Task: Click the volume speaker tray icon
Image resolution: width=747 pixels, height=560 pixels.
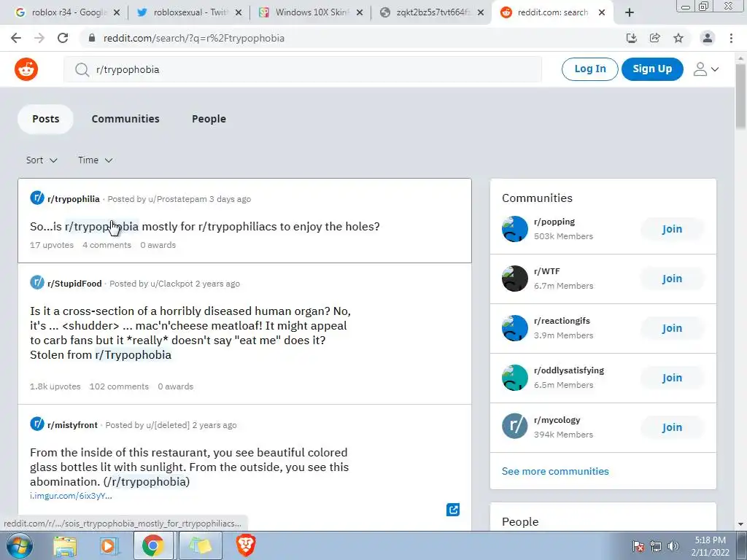Action: pyautogui.click(x=673, y=546)
